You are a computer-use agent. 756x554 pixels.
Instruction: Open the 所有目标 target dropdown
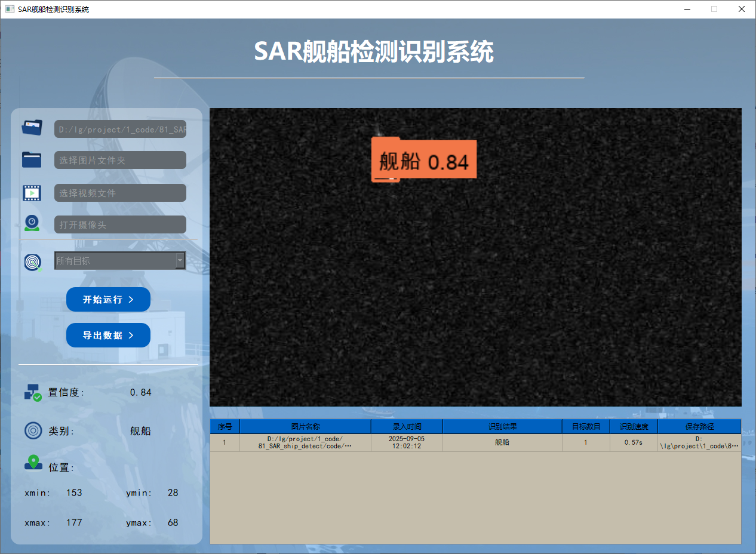click(120, 261)
